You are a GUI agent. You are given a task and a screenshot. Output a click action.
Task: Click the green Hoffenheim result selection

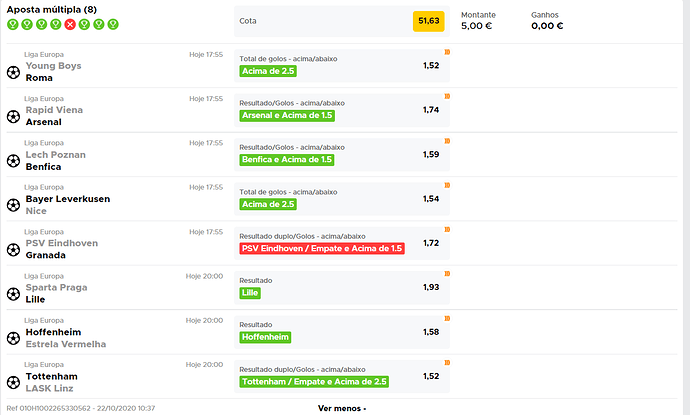[265, 337]
